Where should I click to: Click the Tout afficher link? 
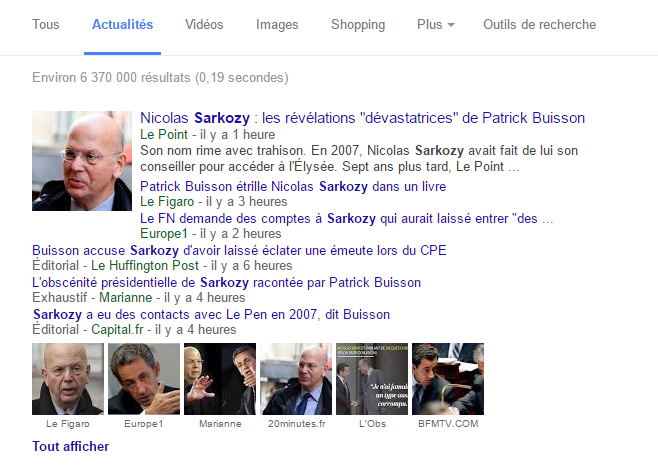coord(70,446)
